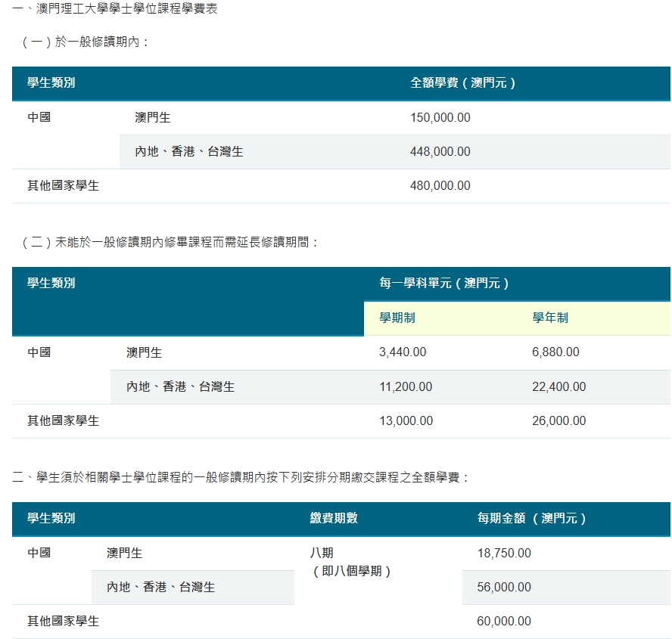Select the 448,000.00 tuition fee cell
Screen dimensions: 672x639
440,152
